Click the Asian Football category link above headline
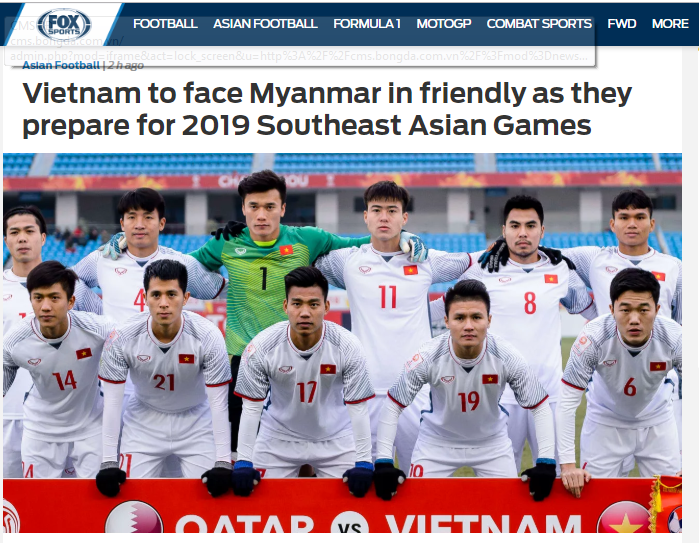This screenshot has width=699, height=543. pos(61,66)
